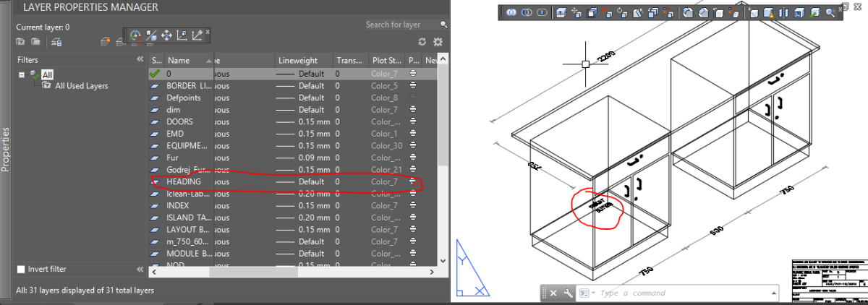Click the refresh layers icon

tap(422, 43)
